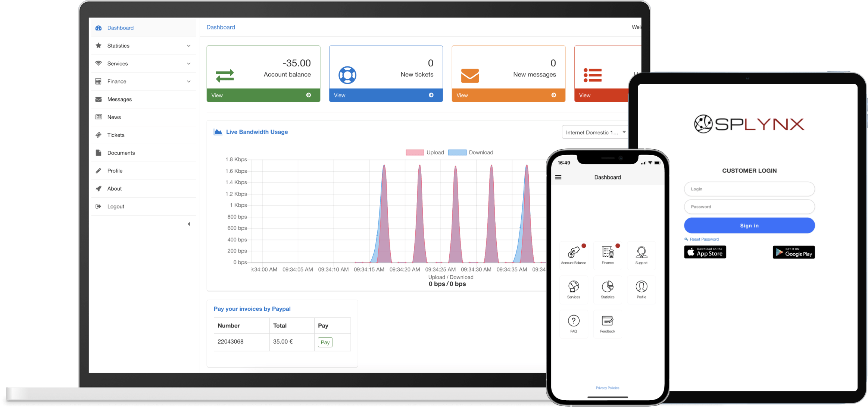The image size is (868, 407).
Task: Open Documents in the sidebar menu
Action: pyautogui.click(x=143, y=153)
